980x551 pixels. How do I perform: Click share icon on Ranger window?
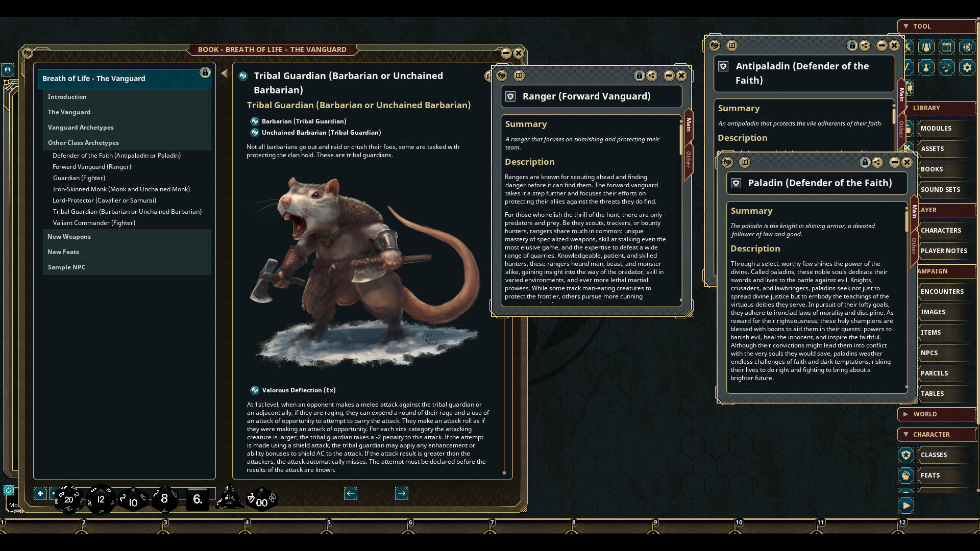(652, 76)
